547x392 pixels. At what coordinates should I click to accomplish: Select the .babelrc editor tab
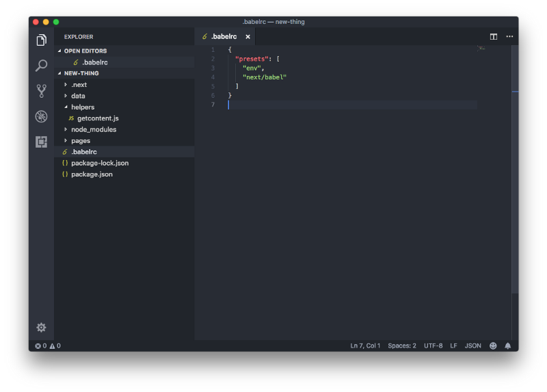tap(225, 37)
